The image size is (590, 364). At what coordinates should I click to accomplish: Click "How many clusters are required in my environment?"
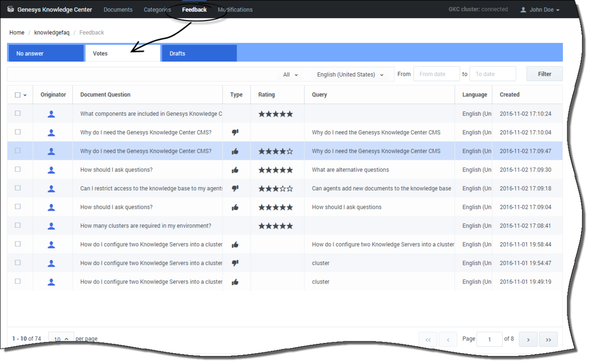pyautogui.click(x=146, y=226)
